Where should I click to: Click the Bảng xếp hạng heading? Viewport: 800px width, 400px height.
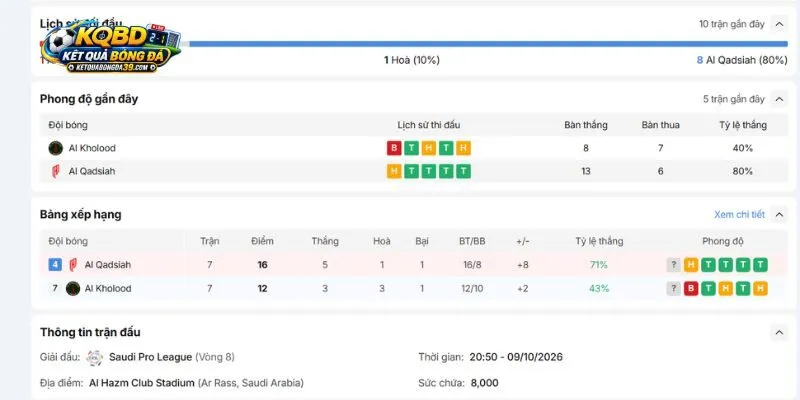tap(81, 215)
